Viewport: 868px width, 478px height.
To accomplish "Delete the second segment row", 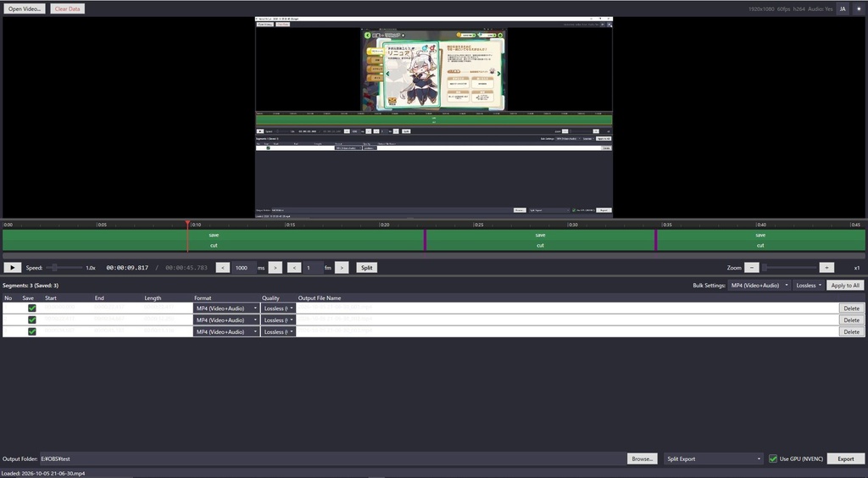I will coord(851,320).
